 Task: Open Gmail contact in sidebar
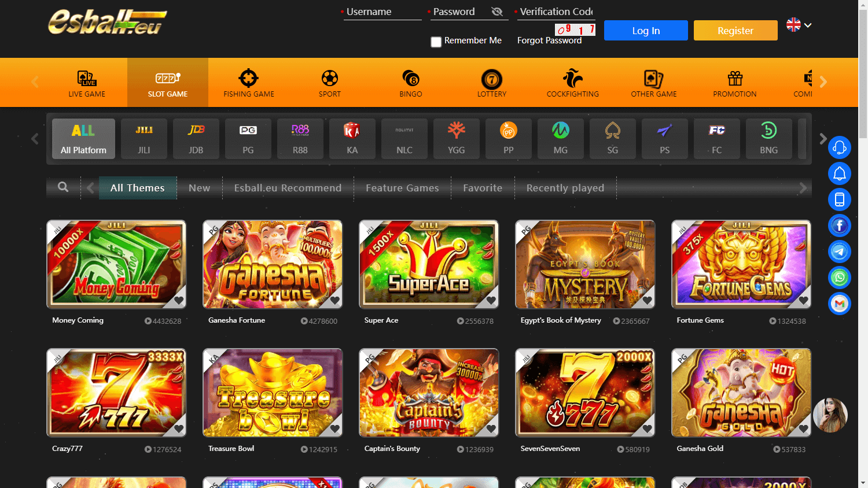coord(840,304)
